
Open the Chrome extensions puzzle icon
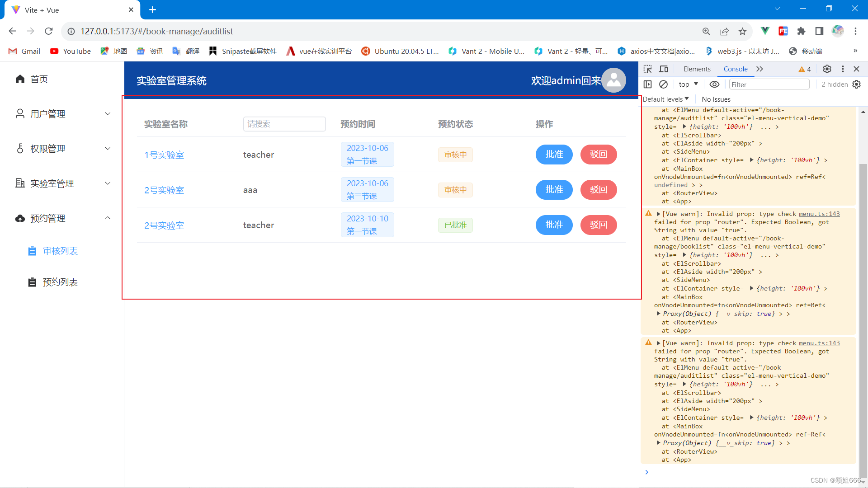tap(801, 31)
